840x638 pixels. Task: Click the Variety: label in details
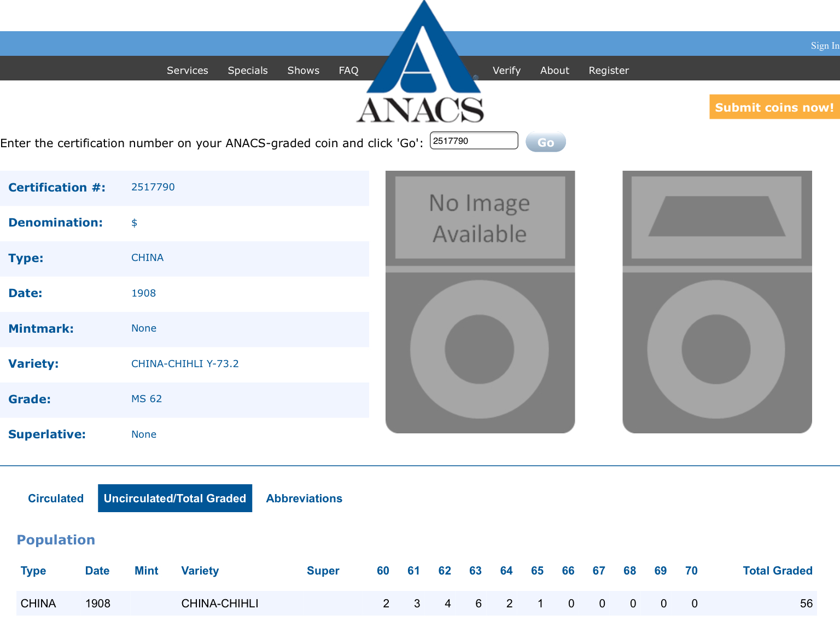(x=33, y=364)
